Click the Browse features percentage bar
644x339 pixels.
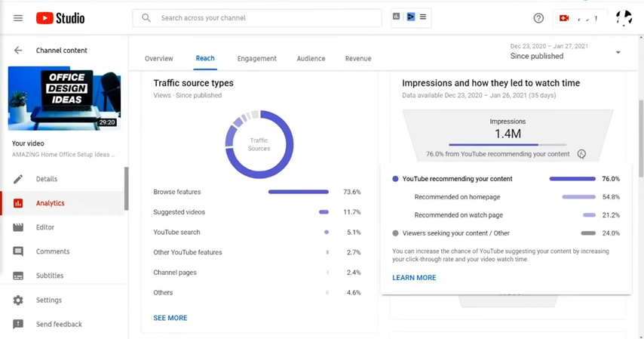[x=299, y=192]
